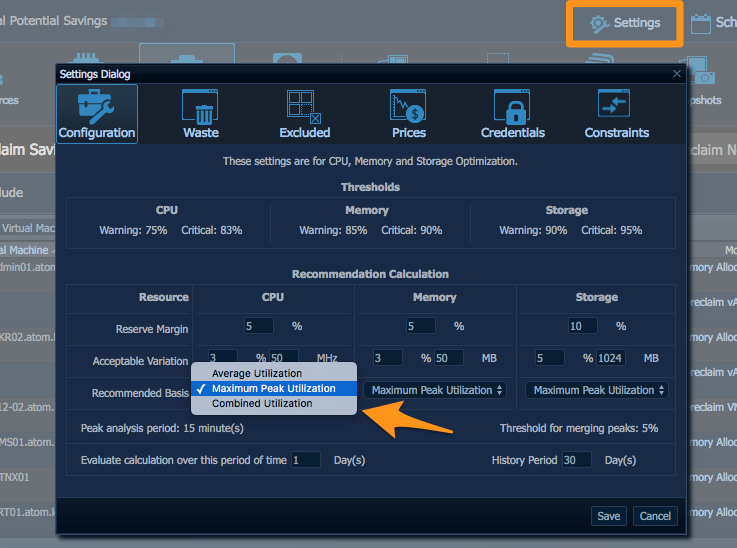Choose Combined Utilization option
Image resolution: width=737 pixels, height=548 pixels.
click(262, 404)
